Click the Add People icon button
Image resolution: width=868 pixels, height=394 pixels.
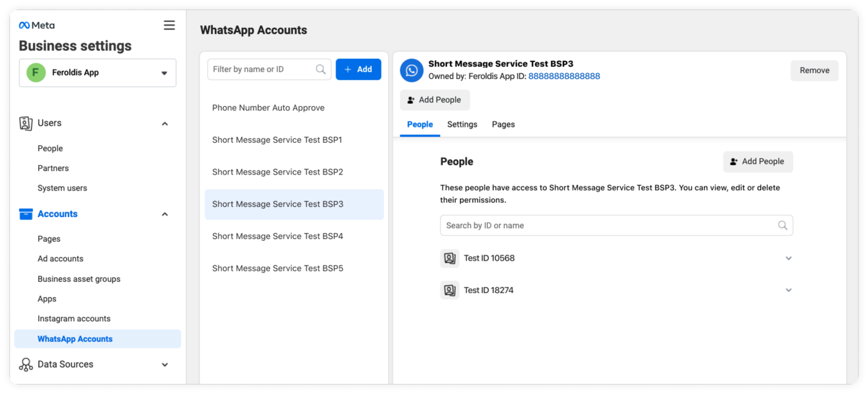pos(434,100)
